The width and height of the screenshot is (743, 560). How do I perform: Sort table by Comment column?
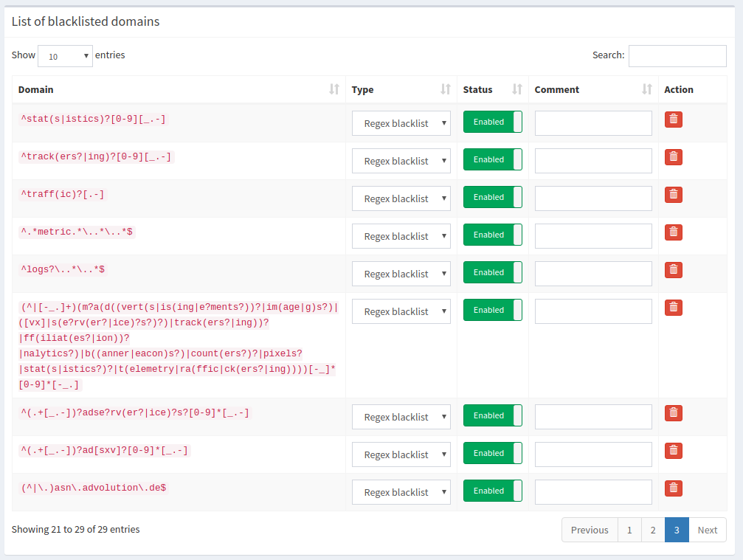tap(593, 89)
